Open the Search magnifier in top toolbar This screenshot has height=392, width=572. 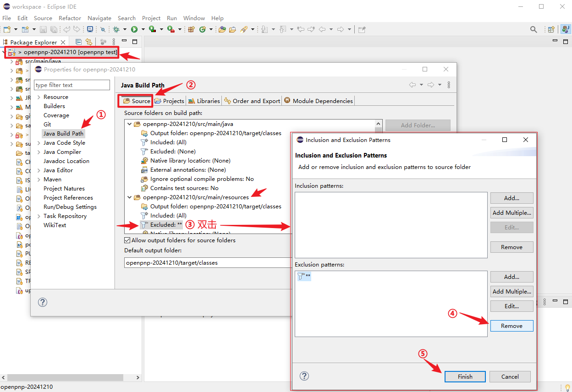click(x=533, y=29)
